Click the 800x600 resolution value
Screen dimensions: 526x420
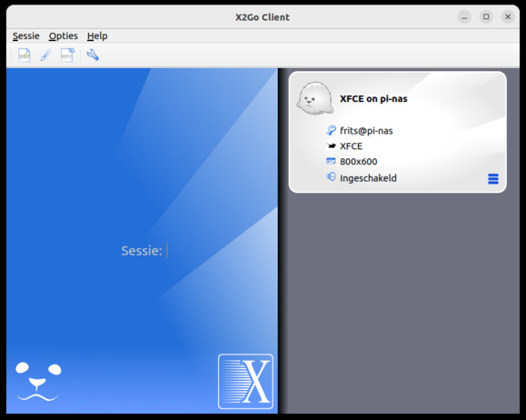point(359,162)
